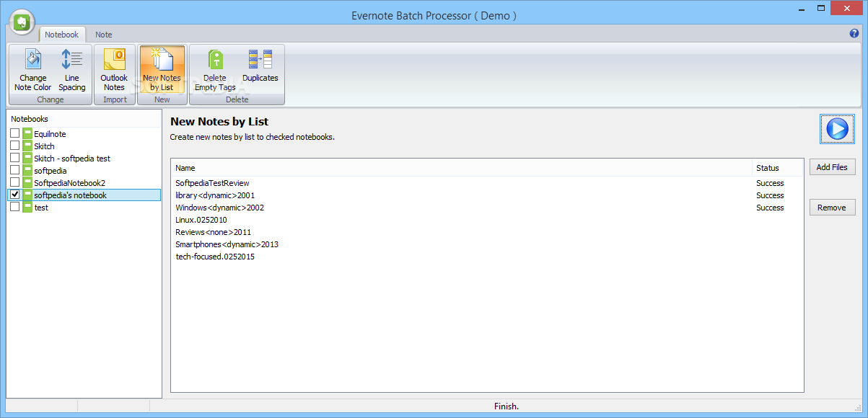Select the Windows<dynamic>2002 row
Image resolution: width=868 pixels, height=418 pixels.
tap(487, 208)
